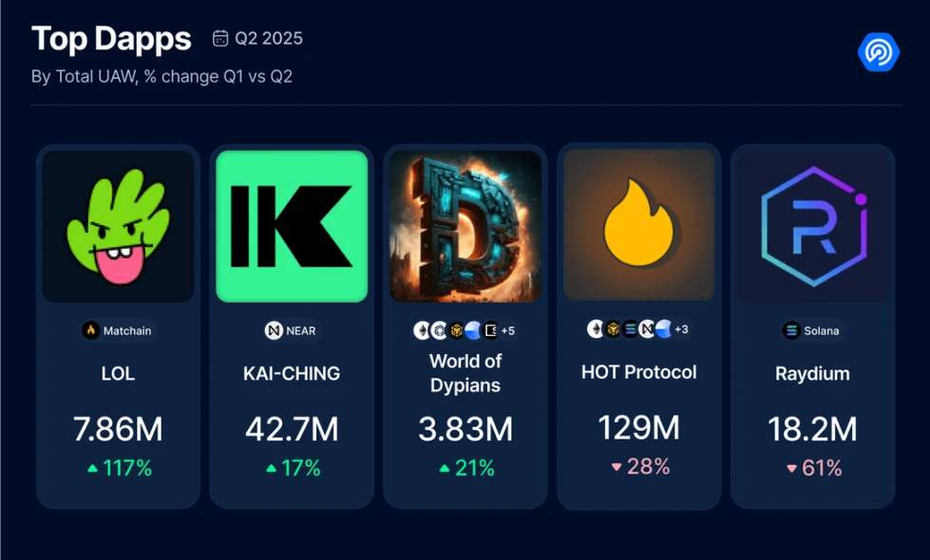The image size is (930, 560).
Task: Open the KAI-CHING logo thumbnail
Action: (292, 226)
